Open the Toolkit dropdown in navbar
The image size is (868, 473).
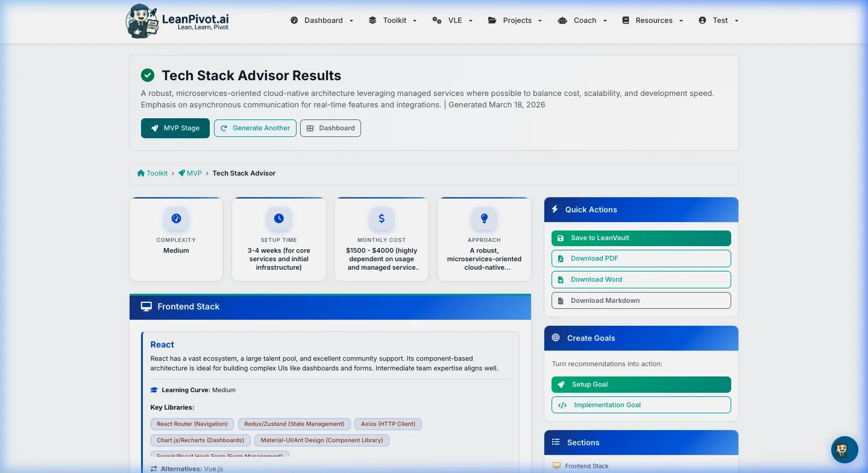pos(393,21)
